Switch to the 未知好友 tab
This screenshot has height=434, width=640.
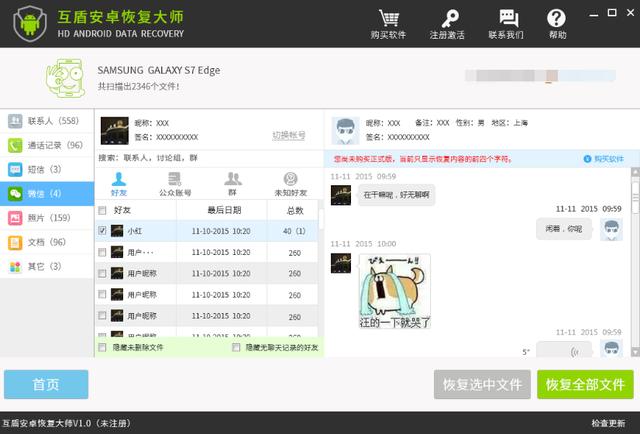[290, 184]
